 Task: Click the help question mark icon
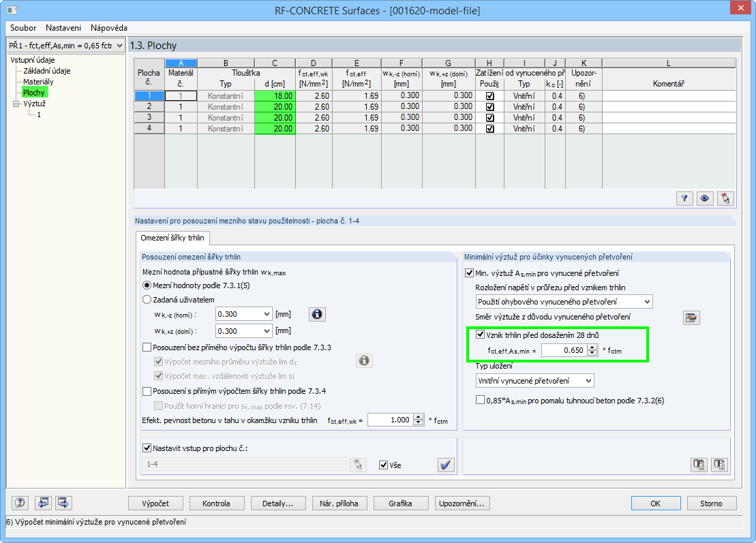(x=20, y=503)
